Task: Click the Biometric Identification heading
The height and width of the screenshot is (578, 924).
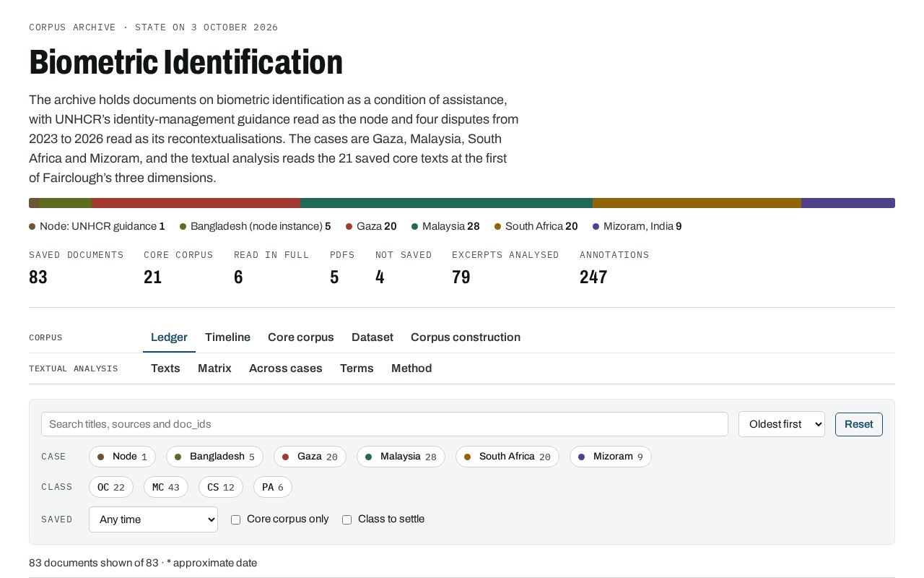Action: (x=186, y=62)
